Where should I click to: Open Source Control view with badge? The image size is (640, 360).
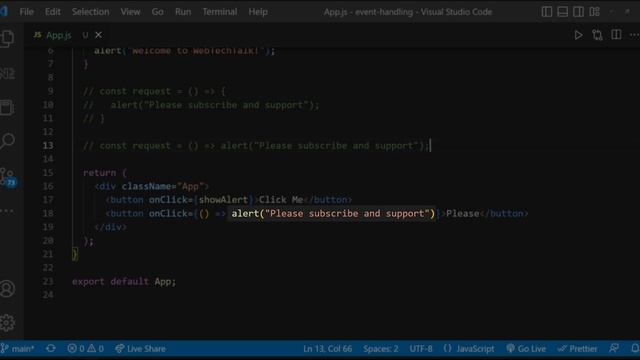coord(7,177)
